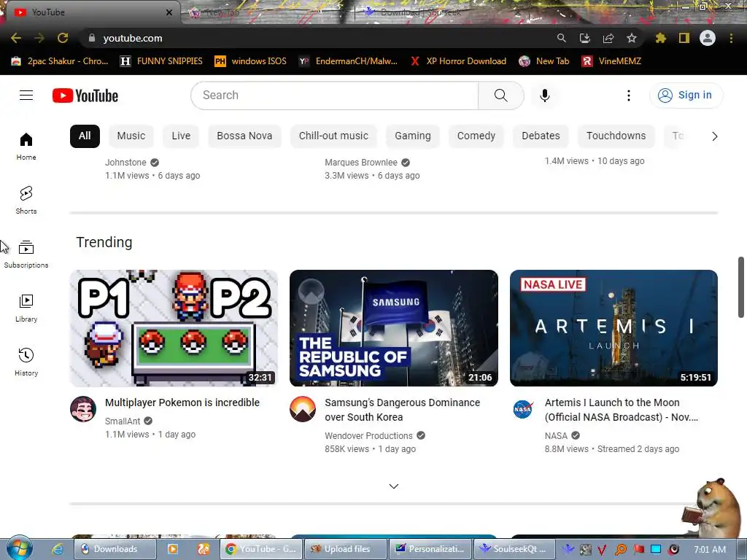Click zoom magnifier icon in address bar
Image resolution: width=747 pixels, height=560 pixels.
click(x=561, y=38)
